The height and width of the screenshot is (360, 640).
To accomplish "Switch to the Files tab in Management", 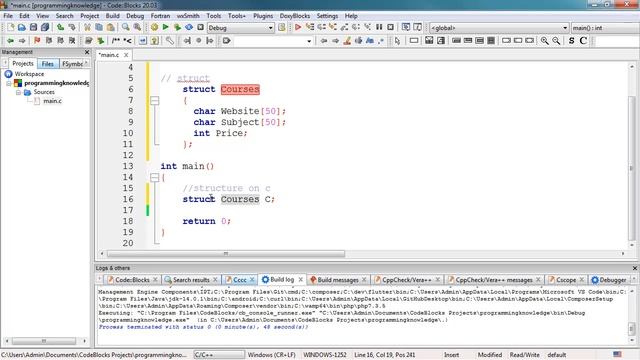I will coord(48,64).
